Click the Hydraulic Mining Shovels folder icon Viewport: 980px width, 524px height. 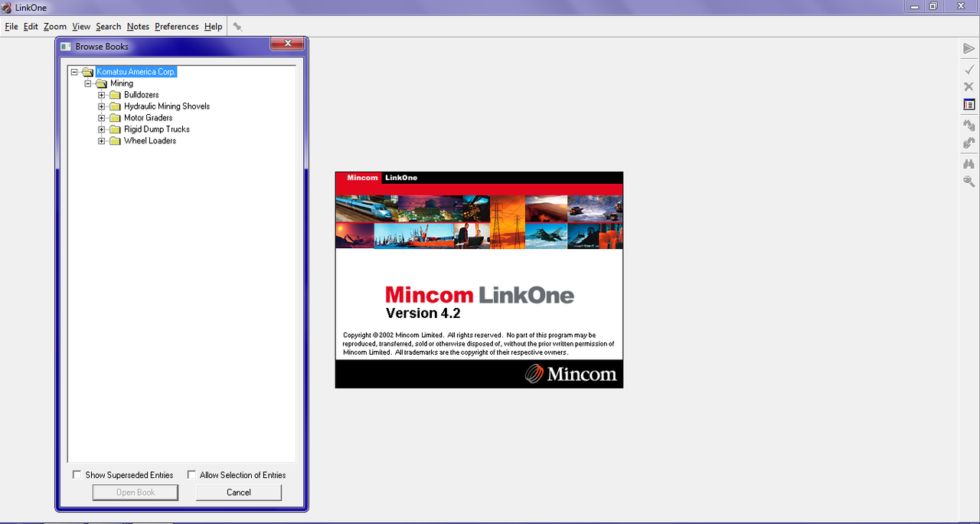pos(115,106)
